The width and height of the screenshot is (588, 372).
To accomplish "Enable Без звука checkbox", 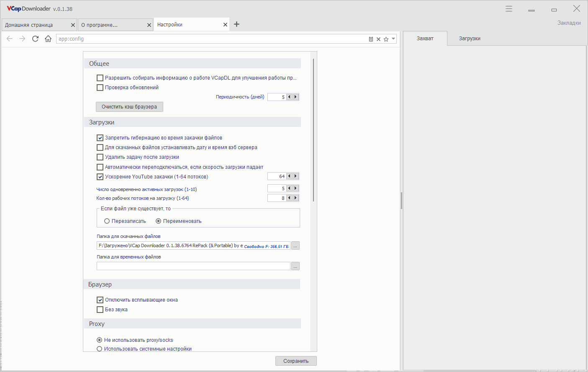I will point(100,310).
